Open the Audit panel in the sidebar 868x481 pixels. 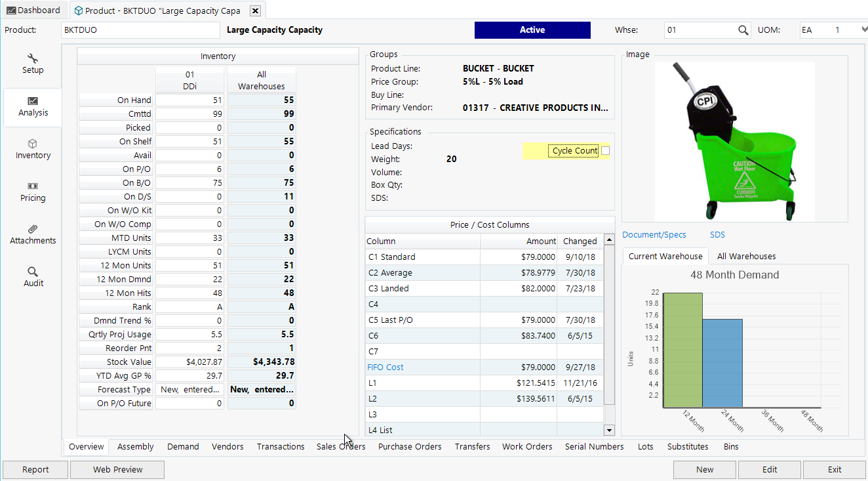point(32,276)
